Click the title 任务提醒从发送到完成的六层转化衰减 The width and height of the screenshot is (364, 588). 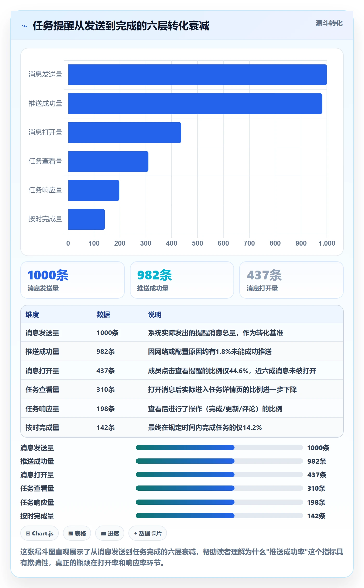[121, 26]
